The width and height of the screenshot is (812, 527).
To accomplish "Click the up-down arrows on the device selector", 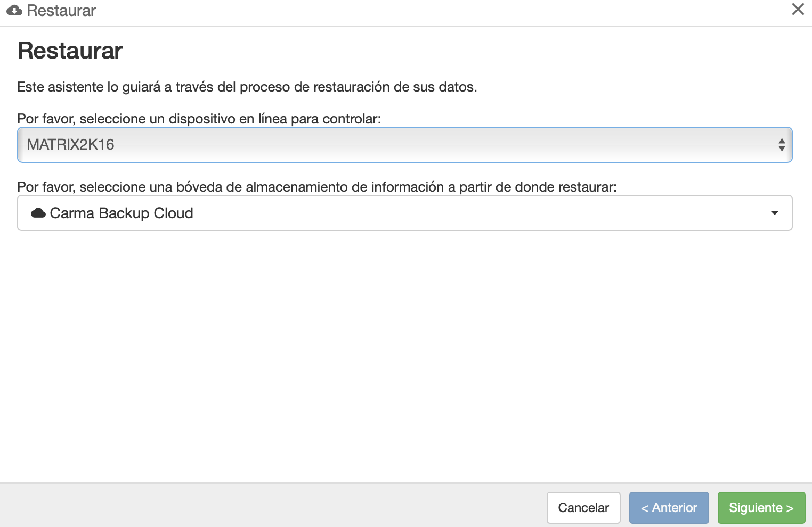I will (781, 145).
